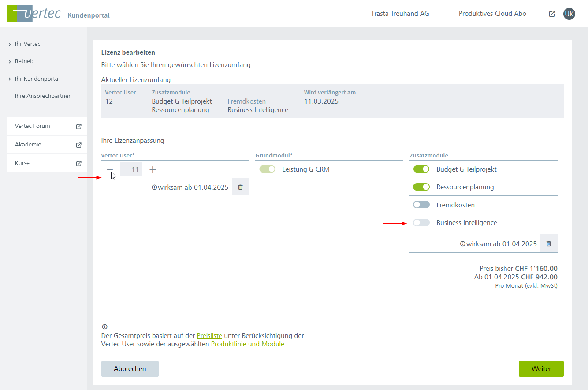Image resolution: width=588 pixels, height=390 pixels.
Task: Click info icon above the Gesamtpreis note
Action: pyautogui.click(x=104, y=327)
